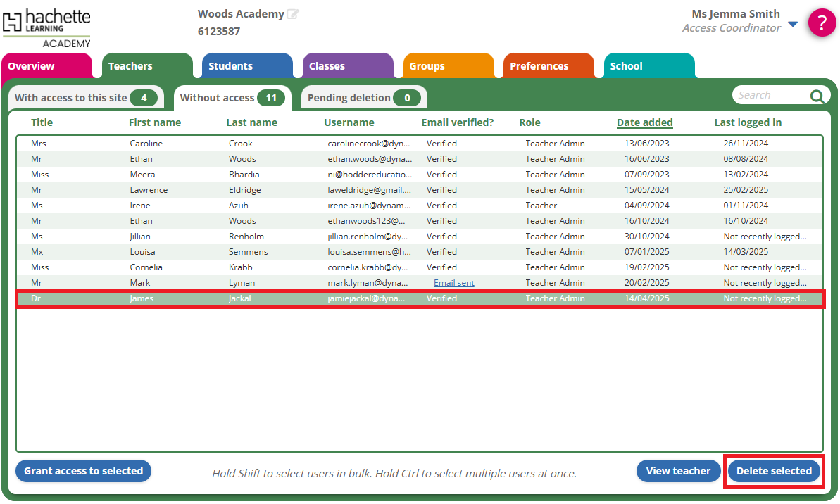Click into the Search input field
Viewport: 840px width, 504px height.
coord(770,95)
